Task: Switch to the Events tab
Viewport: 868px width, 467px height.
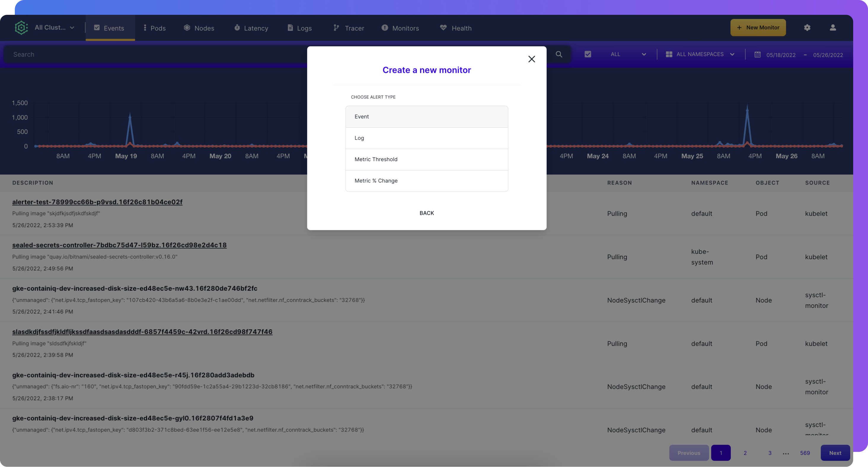Action: point(110,28)
